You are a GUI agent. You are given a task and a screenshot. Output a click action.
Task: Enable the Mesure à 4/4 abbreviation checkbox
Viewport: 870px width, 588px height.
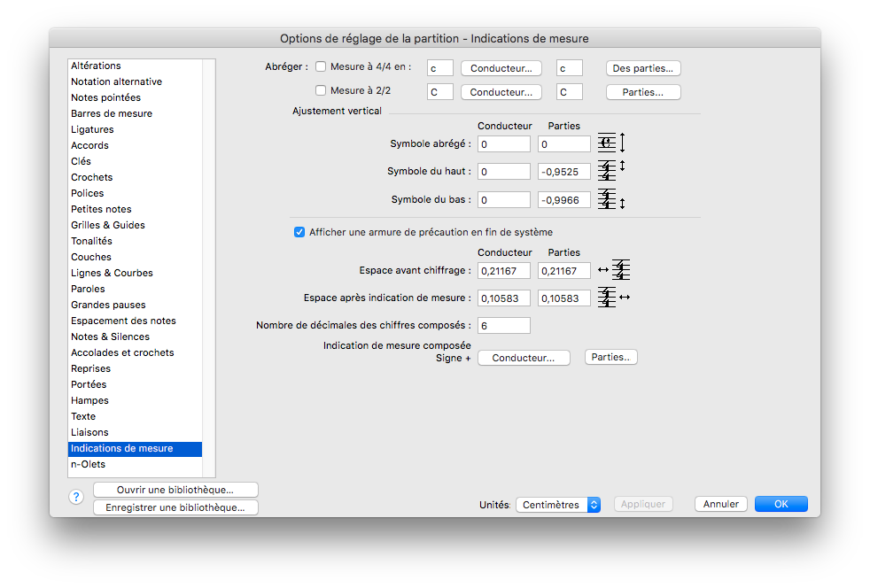click(x=321, y=67)
